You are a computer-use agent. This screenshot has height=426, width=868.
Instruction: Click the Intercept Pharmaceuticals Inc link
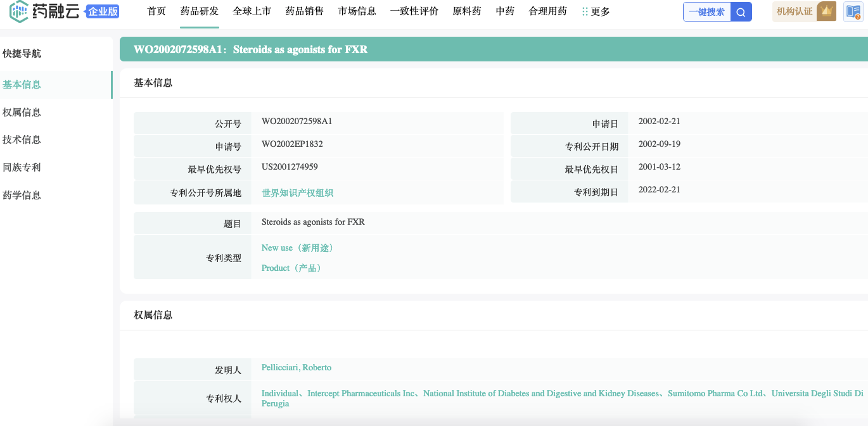pos(362,393)
